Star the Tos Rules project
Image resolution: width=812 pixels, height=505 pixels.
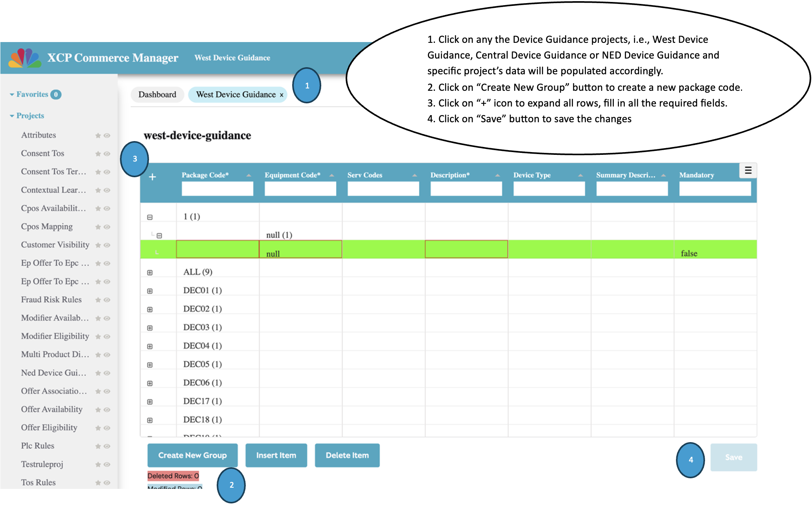98,483
